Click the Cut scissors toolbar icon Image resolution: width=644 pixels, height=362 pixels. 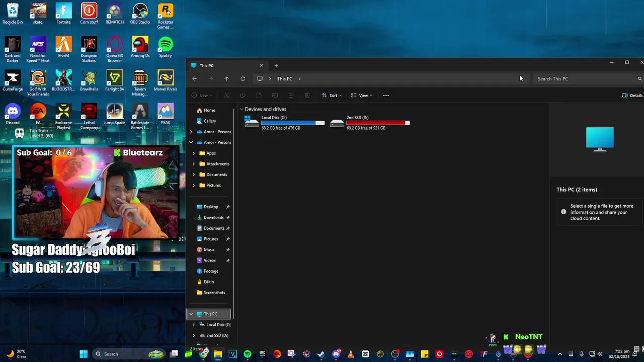tap(226, 95)
